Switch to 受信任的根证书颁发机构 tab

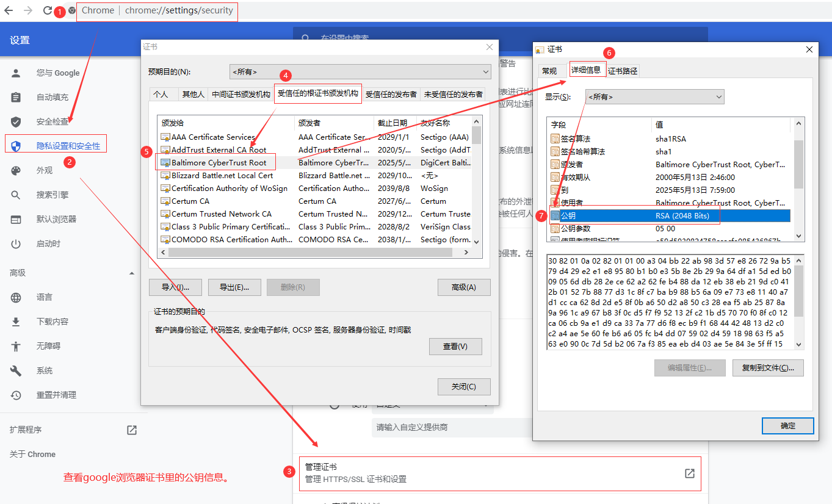pos(318,93)
